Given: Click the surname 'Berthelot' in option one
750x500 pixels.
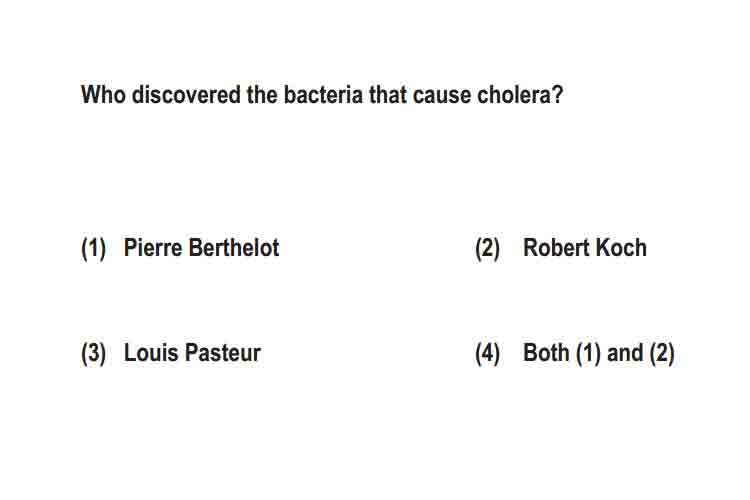Looking at the screenshot, I should coord(234,248).
